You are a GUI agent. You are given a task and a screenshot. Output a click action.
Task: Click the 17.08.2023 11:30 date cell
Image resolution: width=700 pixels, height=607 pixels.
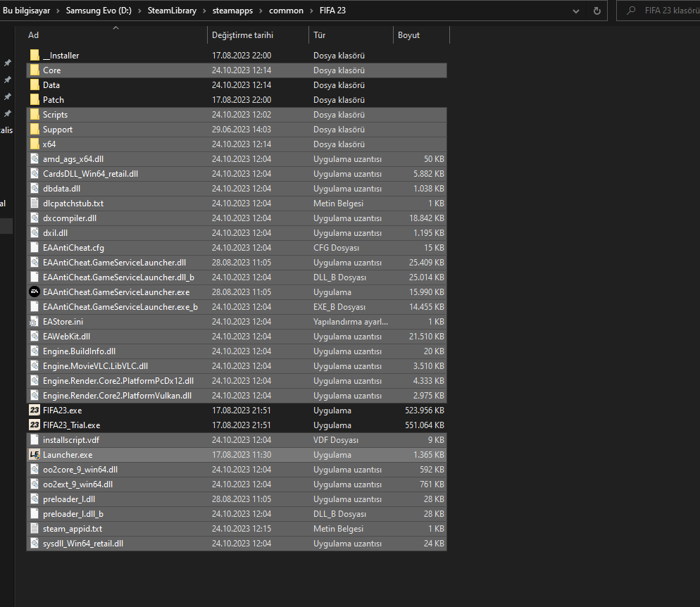[x=242, y=454]
